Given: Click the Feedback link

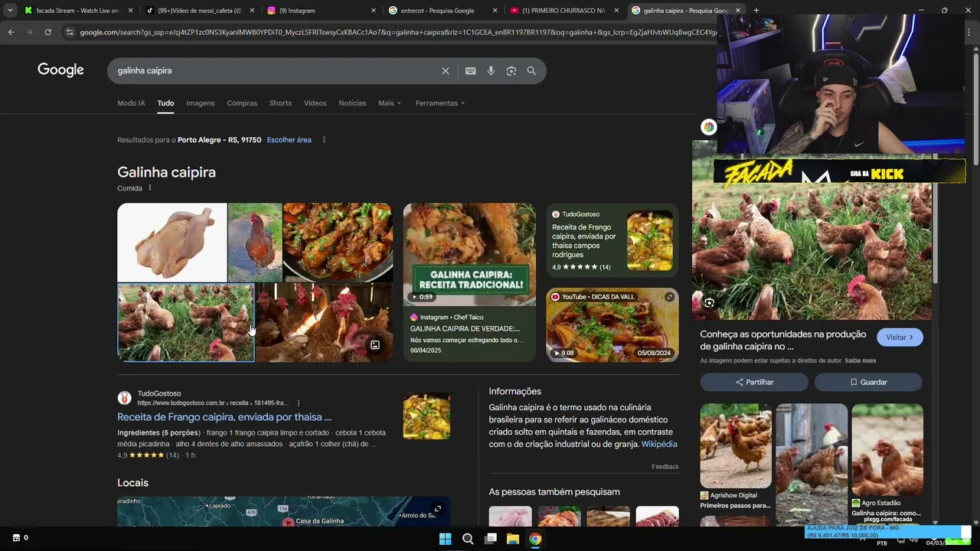Looking at the screenshot, I should coord(665,467).
